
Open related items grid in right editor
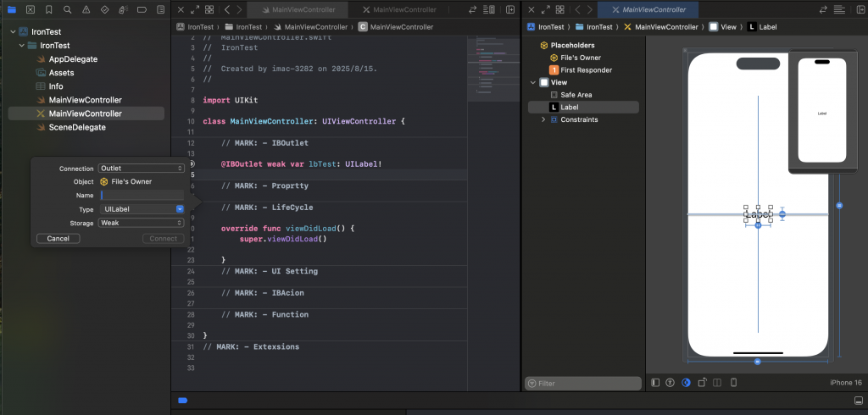click(x=560, y=9)
